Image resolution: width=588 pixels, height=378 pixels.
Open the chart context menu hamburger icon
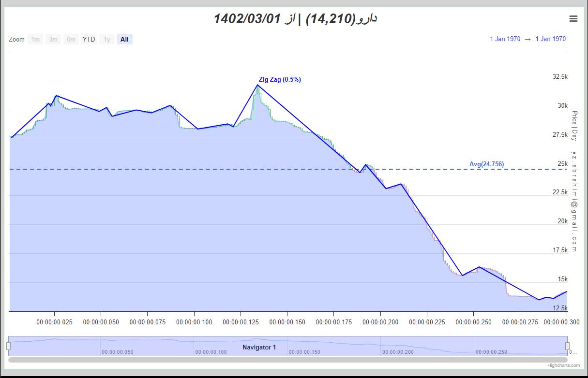[573, 19]
